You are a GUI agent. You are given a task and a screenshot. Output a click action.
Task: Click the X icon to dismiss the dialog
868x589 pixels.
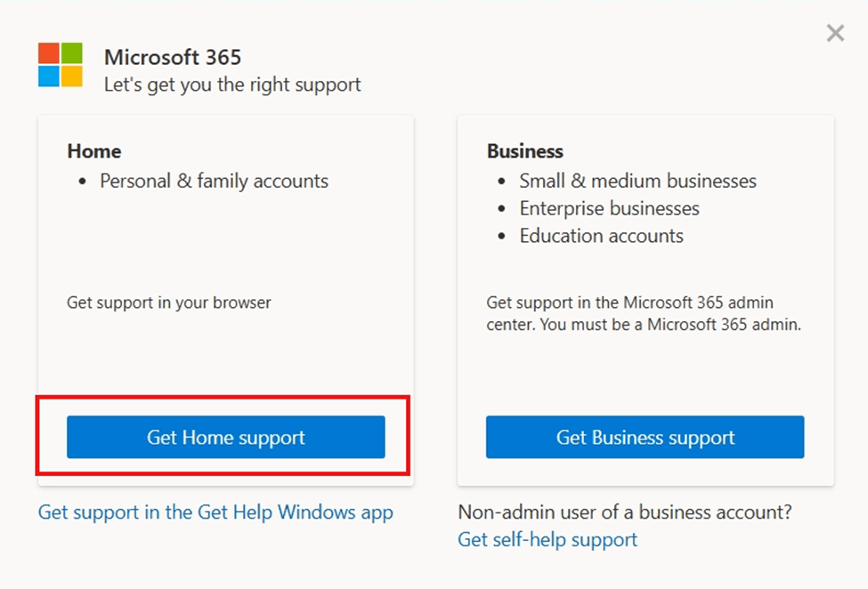coord(835,33)
